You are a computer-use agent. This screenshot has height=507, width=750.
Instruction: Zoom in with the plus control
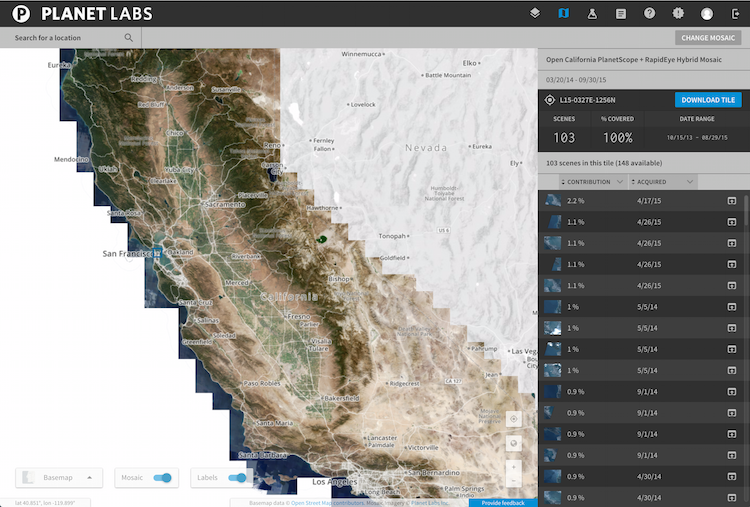[x=514, y=467]
